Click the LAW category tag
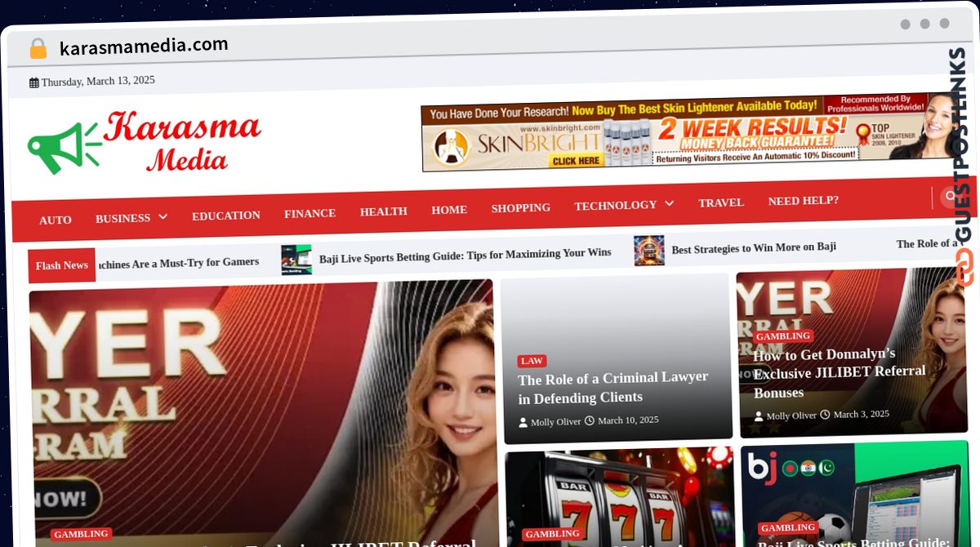This screenshot has width=980, height=547. click(x=532, y=361)
